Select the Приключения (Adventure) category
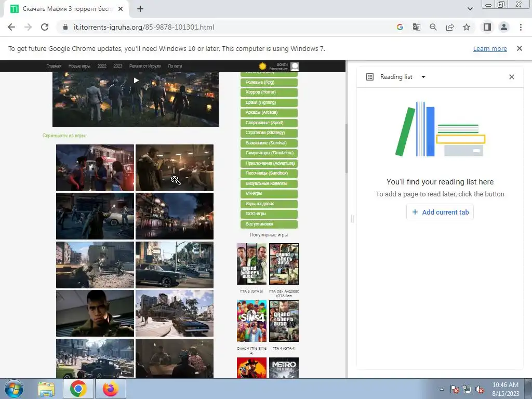 [x=269, y=163]
